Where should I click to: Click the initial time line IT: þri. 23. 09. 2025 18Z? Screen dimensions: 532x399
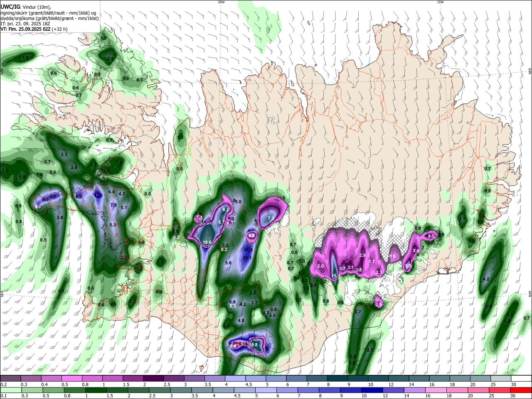(26, 24)
